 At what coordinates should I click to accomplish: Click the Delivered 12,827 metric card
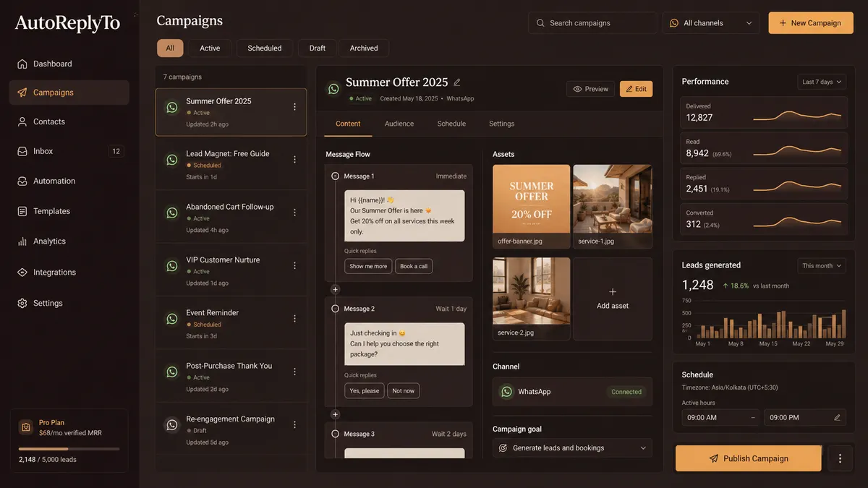tap(765, 112)
